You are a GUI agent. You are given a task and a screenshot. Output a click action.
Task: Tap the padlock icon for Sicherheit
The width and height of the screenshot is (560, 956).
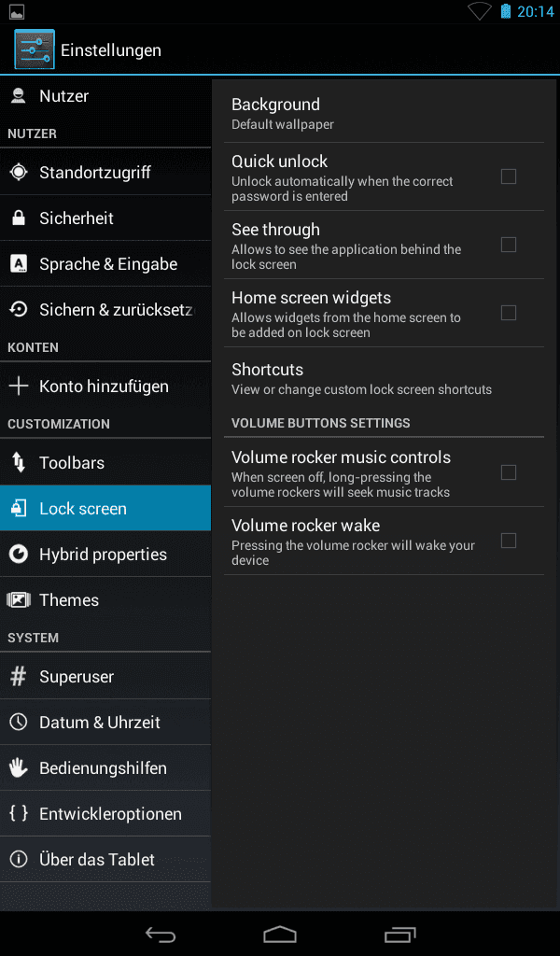coord(19,218)
